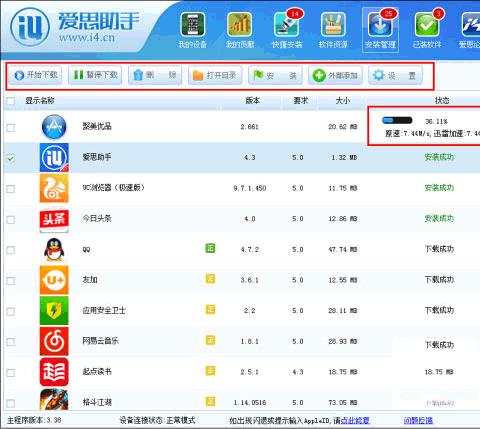The height and width of the screenshot is (429, 480).
Task: Click the 起点读书 red app icon
Action: point(54,372)
